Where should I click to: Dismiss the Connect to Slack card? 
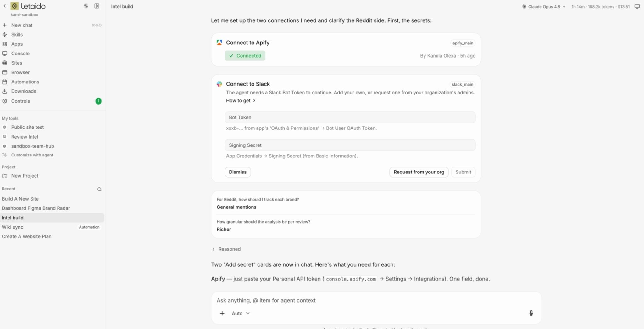tap(238, 172)
